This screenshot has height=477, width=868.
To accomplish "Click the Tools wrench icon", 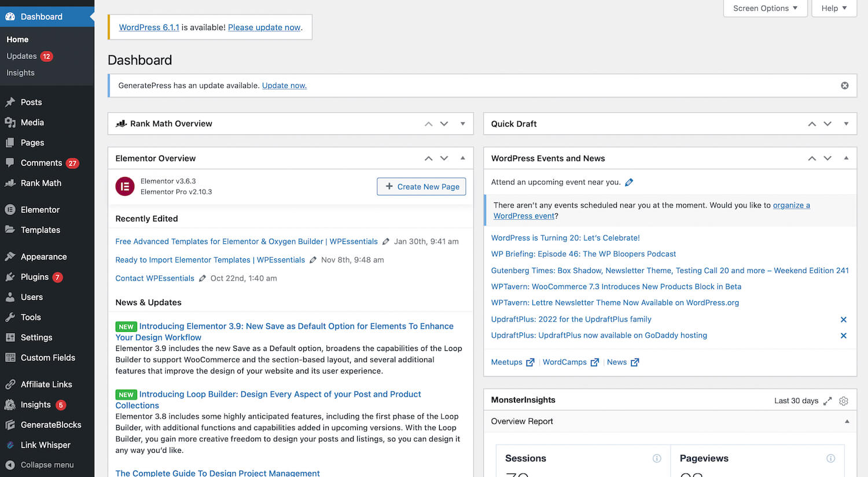I will point(10,317).
